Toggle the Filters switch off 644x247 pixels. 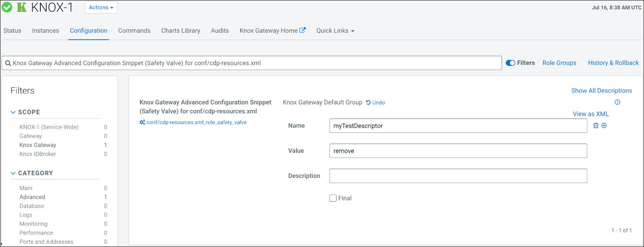(x=510, y=63)
